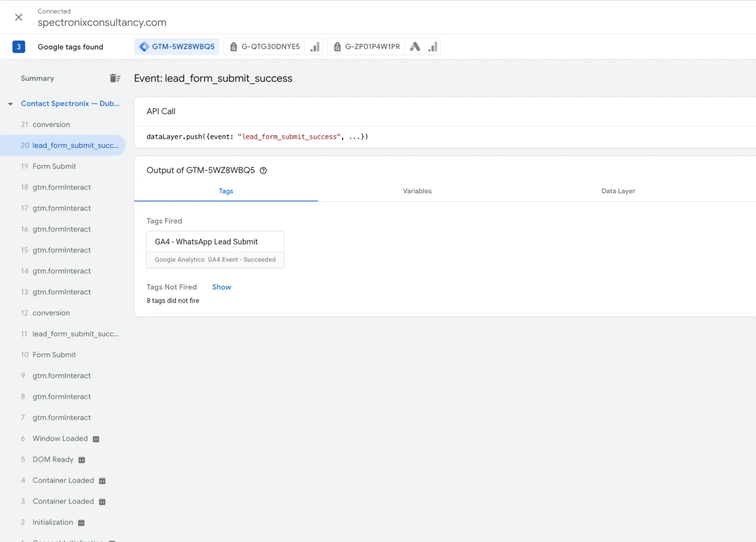Image resolution: width=756 pixels, height=542 pixels.
Task: Click the code icon beside DOM Ready
Action: (82, 460)
